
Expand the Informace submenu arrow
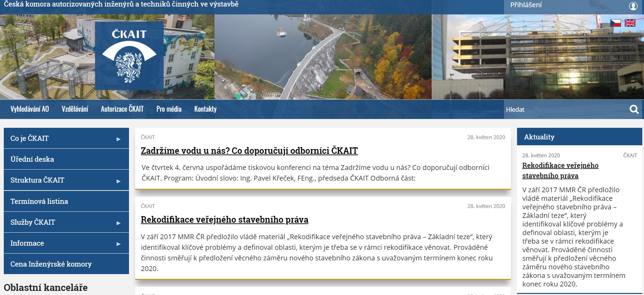click(118, 244)
